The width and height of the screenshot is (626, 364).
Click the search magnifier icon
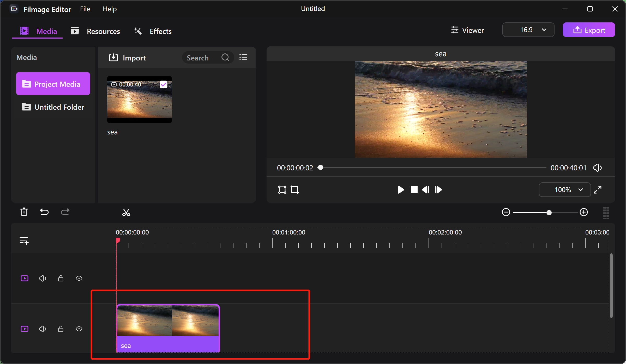[x=225, y=57]
